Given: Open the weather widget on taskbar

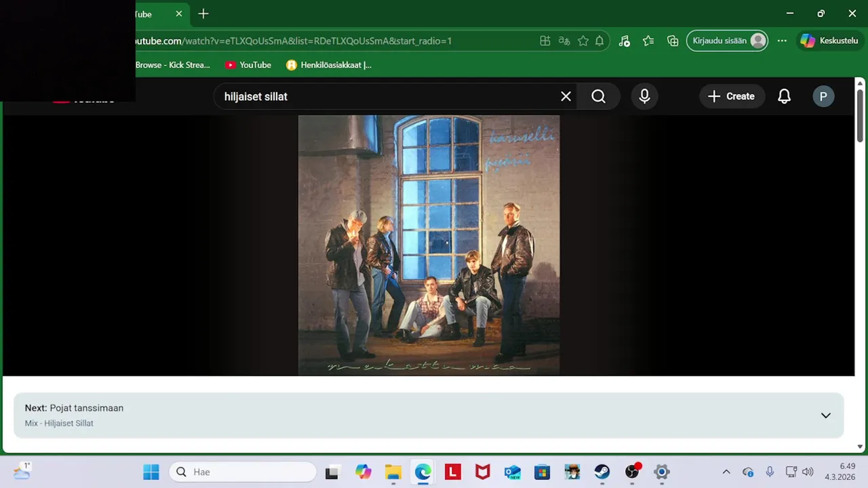Looking at the screenshot, I should click(x=22, y=471).
